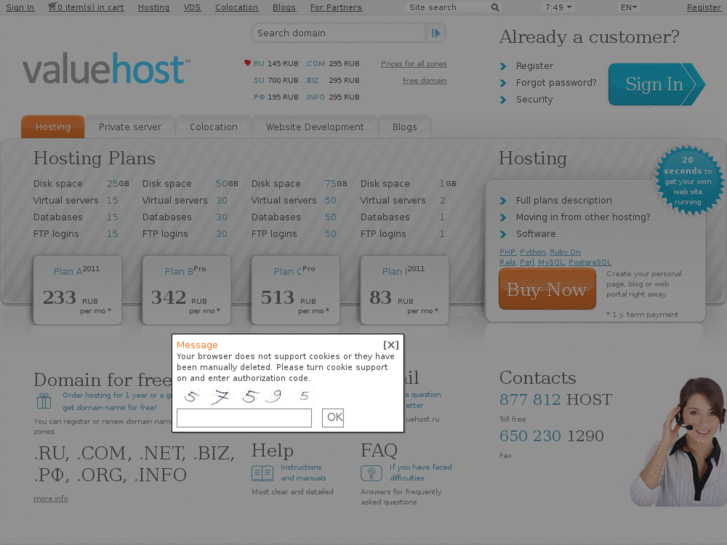The width and height of the screenshot is (727, 545).
Task: Select the Hosting tab
Action: click(x=53, y=127)
